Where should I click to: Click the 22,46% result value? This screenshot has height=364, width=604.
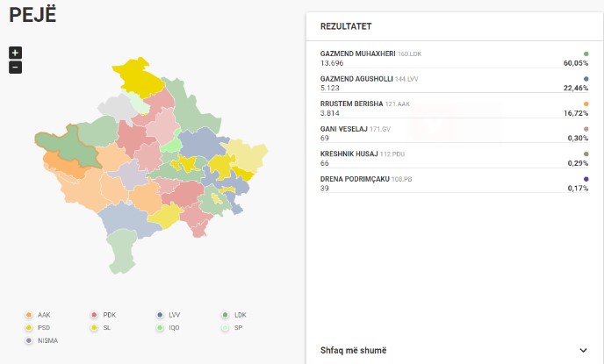click(576, 88)
